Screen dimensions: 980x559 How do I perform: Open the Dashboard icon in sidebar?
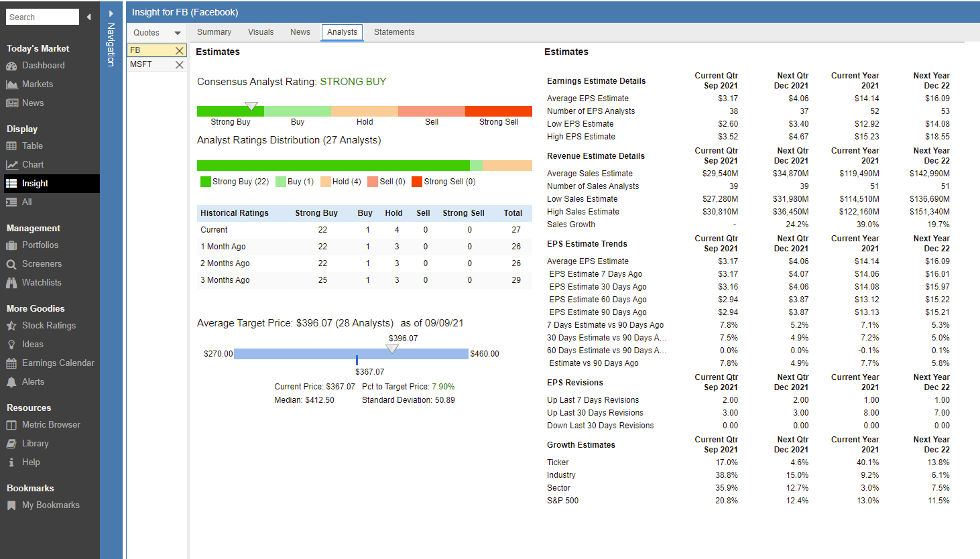click(x=11, y=66)
